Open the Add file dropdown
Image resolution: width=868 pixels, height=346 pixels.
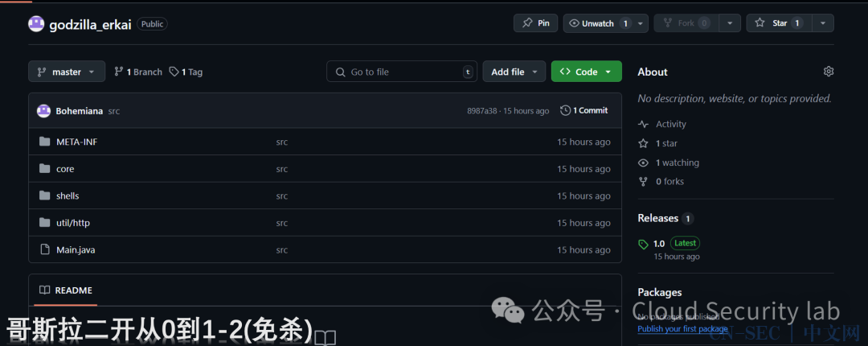tap(514, 72)
